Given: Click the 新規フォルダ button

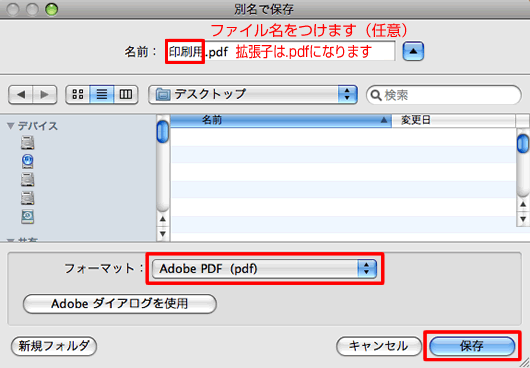Looking at the screenshot, I should [54, 346].
